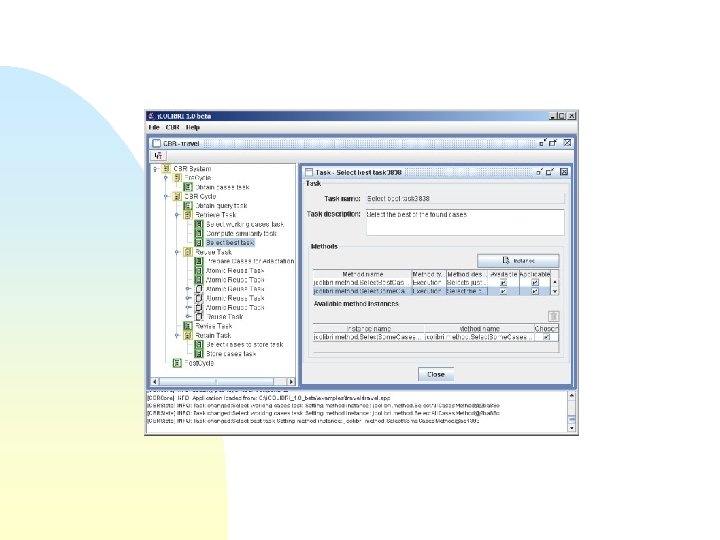Iconify the Task - Select best task frame

click(539, 172)
